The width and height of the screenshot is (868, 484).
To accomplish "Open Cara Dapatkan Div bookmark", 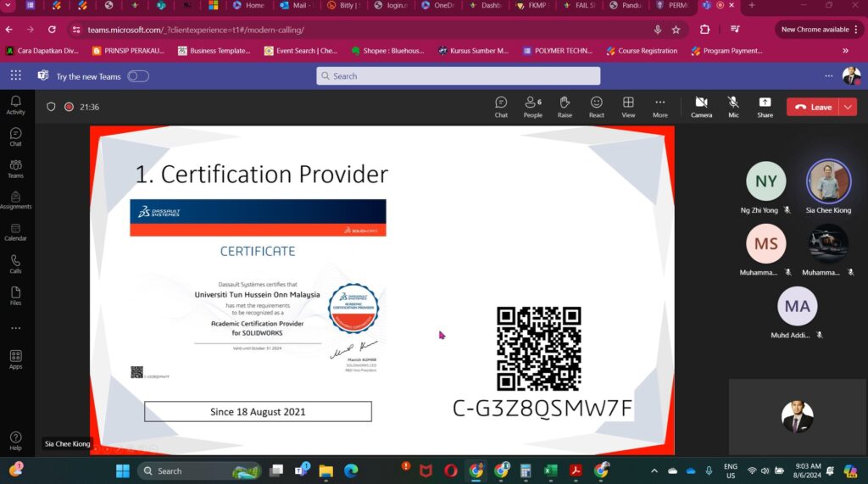I will coord(42,50).
